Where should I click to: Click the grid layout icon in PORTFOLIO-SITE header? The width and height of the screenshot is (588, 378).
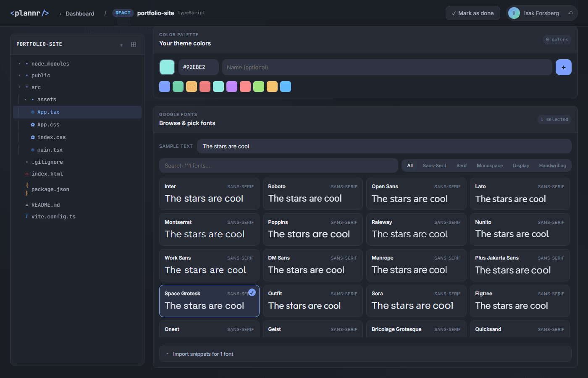point(134,45)
